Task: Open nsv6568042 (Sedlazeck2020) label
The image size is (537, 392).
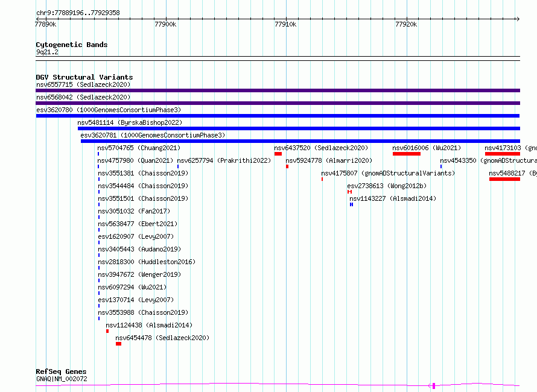Action: coord(83,97)
